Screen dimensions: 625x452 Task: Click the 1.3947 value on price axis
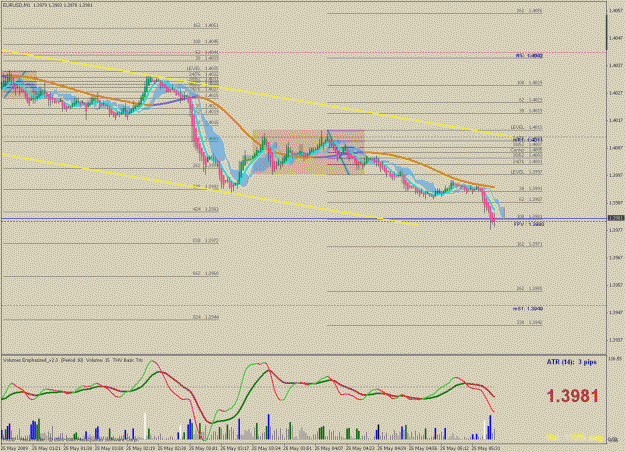616,312
